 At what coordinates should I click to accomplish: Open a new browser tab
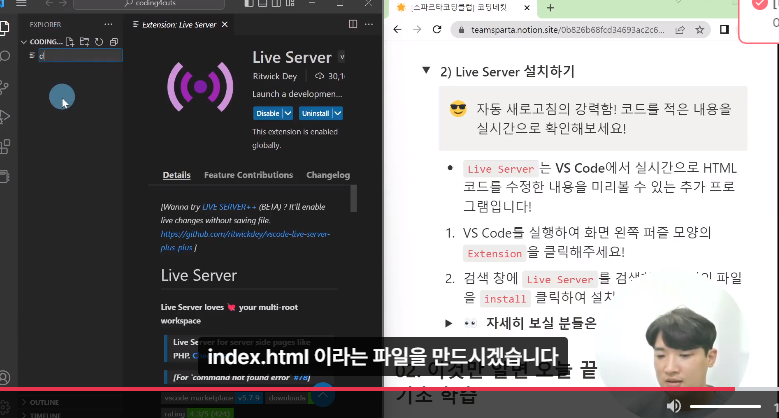coord(550,8)
